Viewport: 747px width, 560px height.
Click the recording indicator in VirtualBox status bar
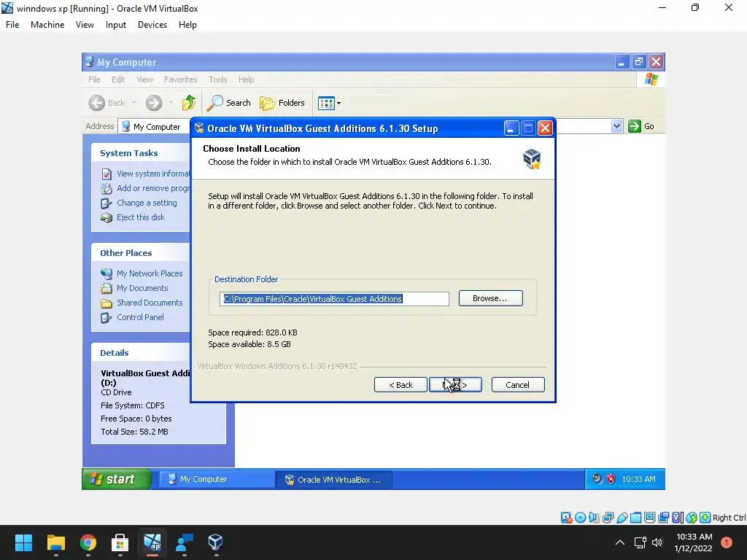(664, 518)
